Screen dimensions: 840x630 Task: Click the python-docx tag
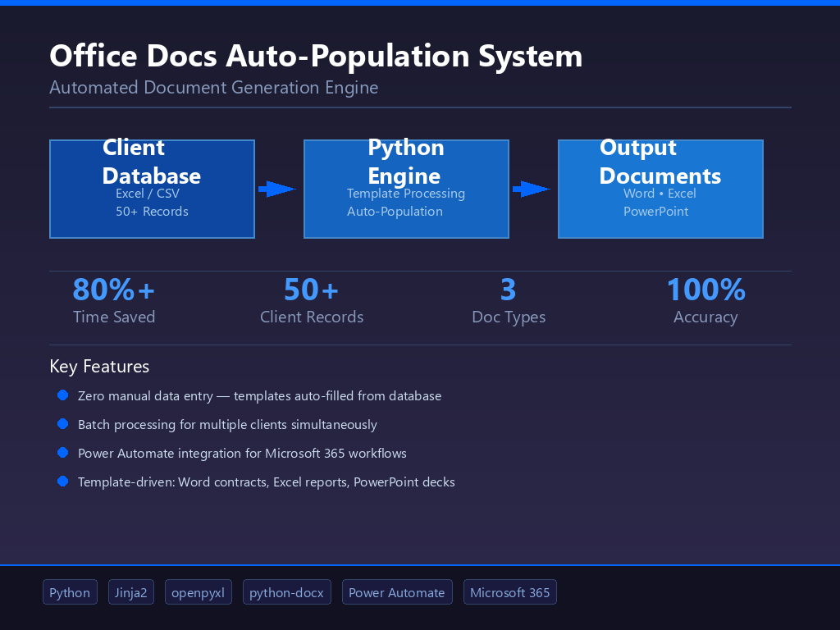point(286,592)
